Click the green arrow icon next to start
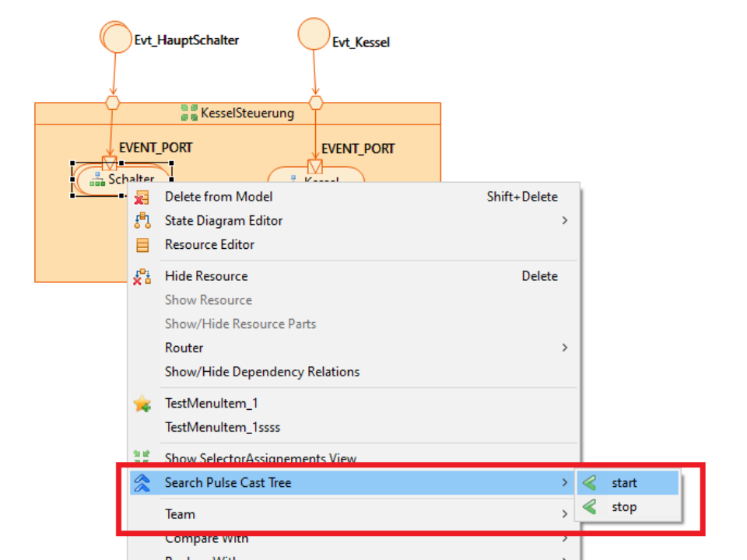This screenshot has height=560, width=747. coord(590,483)
